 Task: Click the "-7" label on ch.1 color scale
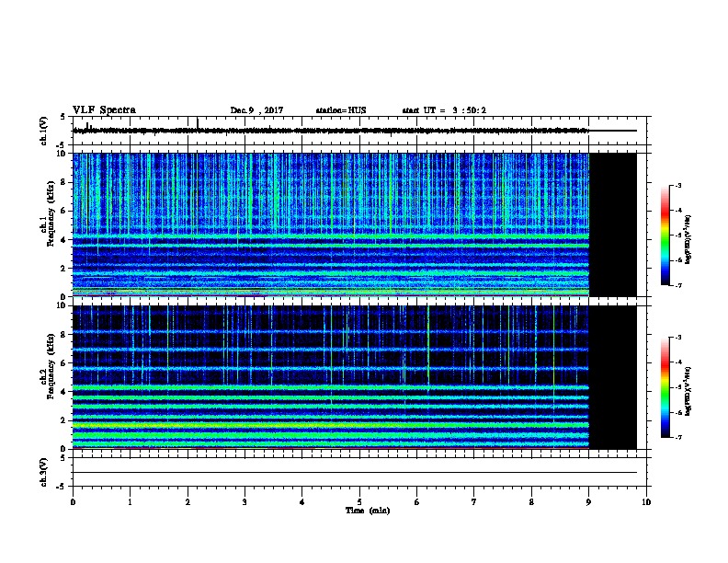677,285
